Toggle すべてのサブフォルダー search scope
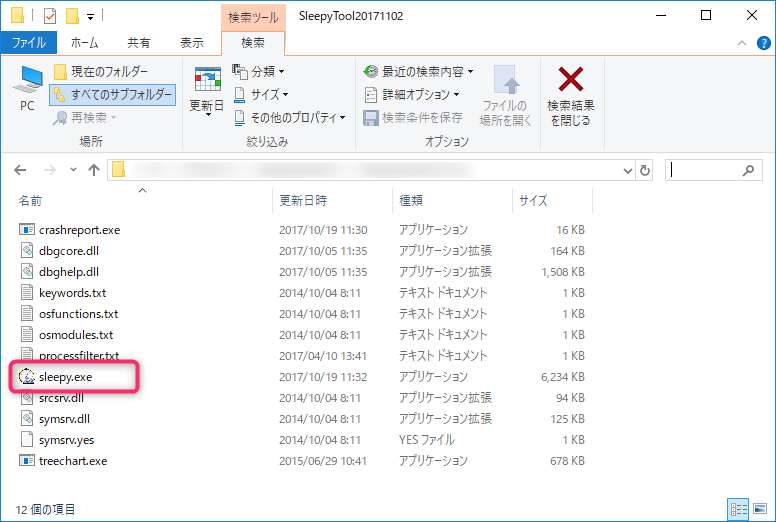Viewport: 776px width, 522px height. pos(113,95)
